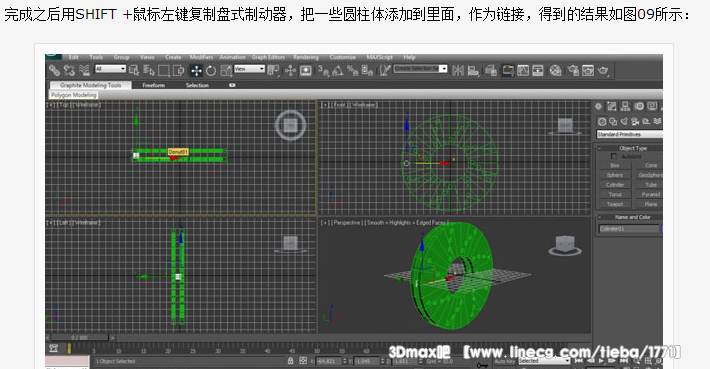Image resolution: width=710 pixels, height=369 pixels.
Task: Choose the Rectangular Selection Region icon
Action: 164,70
